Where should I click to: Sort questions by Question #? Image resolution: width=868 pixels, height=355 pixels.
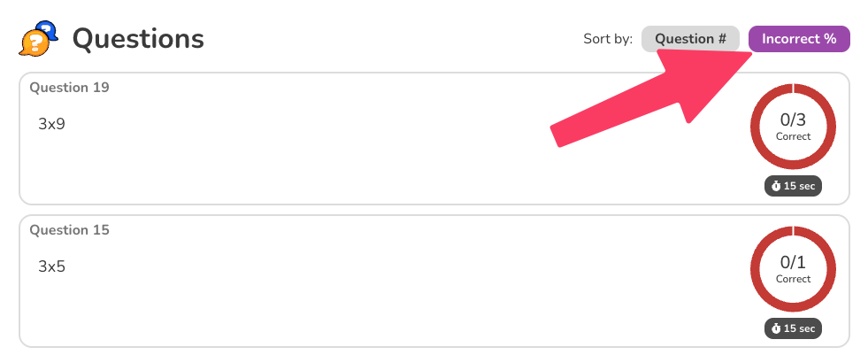(690, 39)
